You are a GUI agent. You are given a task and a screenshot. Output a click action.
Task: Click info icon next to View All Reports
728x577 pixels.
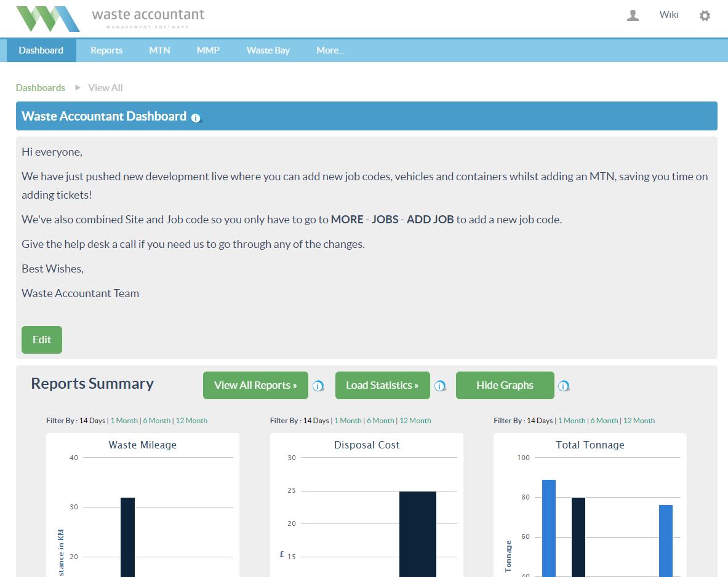point(318,386)
